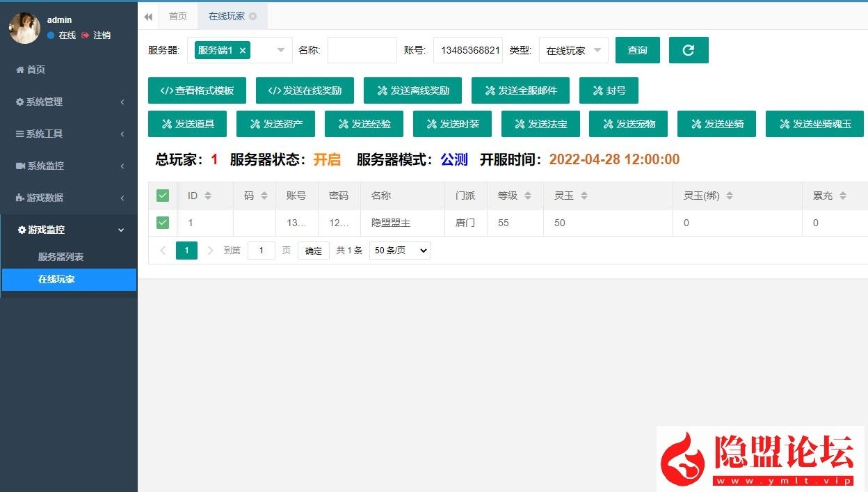Screen dimensions: 868x492
Task: Click the 封号 ban button
Action: pyautogui.click(x=609, y=90)
